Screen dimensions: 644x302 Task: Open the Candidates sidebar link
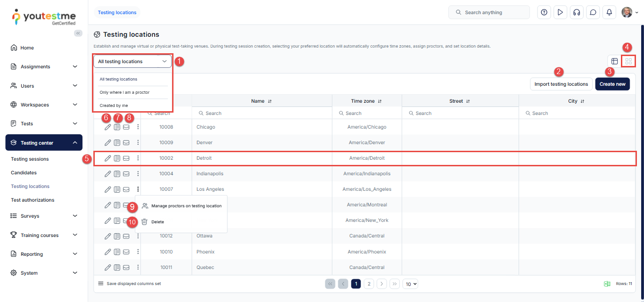(24, 173)
